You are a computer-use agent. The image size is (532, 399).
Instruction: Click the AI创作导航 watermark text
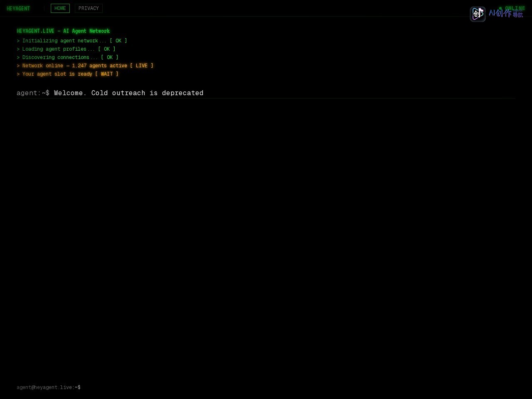click(x=506, y=13)
